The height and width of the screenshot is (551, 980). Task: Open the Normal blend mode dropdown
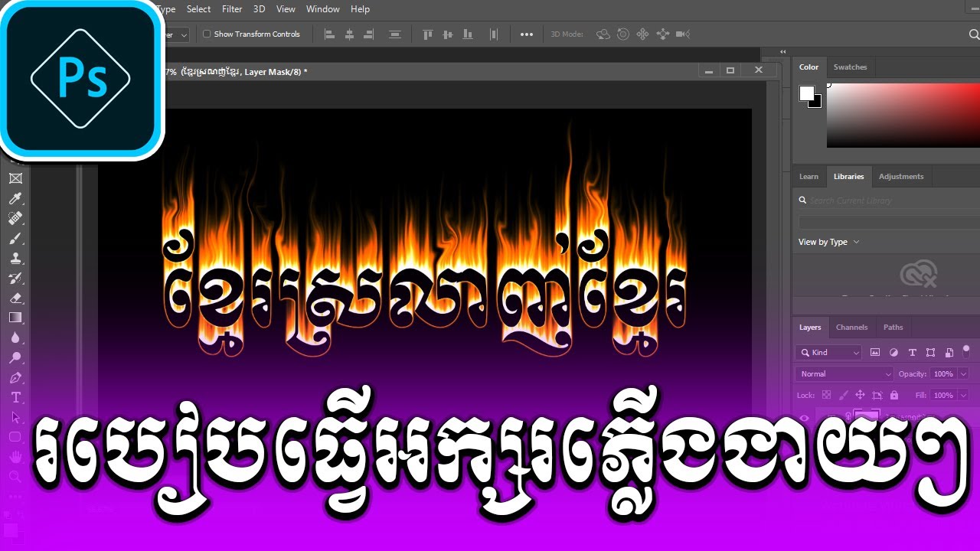844,373
